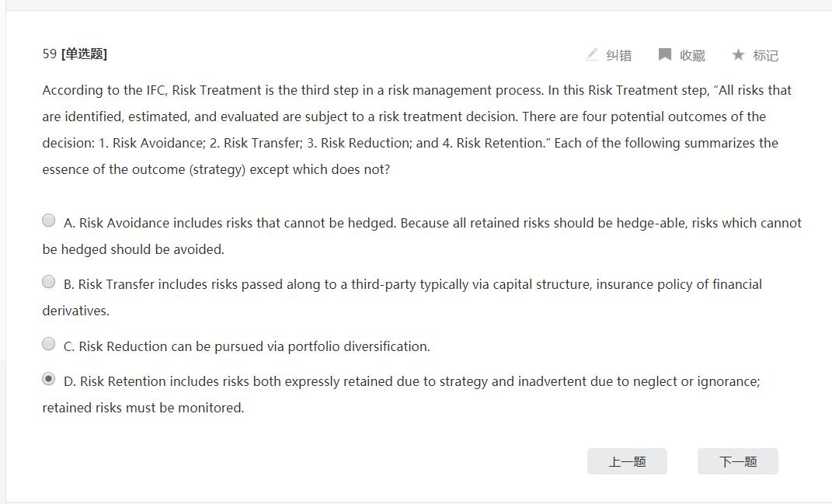Screen dimensions: 832x504
Task: Click the pencil icon beside 纠错
Action: pos(592,54)
